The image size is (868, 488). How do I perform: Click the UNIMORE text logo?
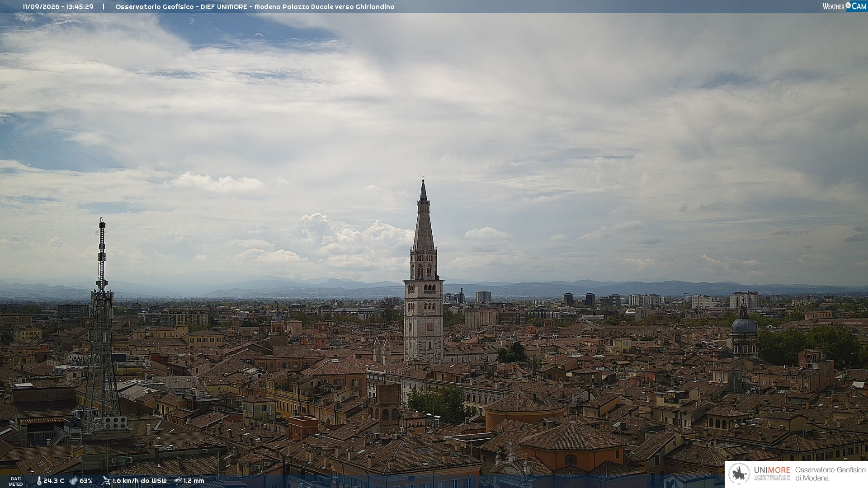tap(772, 470)
